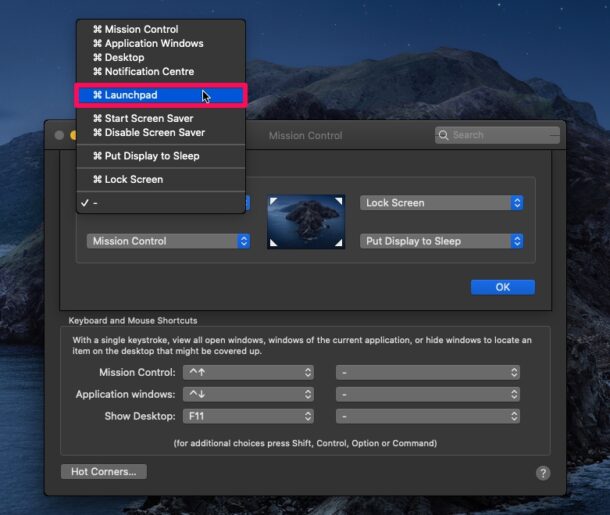Select Start Screen Saver option

click(161, 118)
